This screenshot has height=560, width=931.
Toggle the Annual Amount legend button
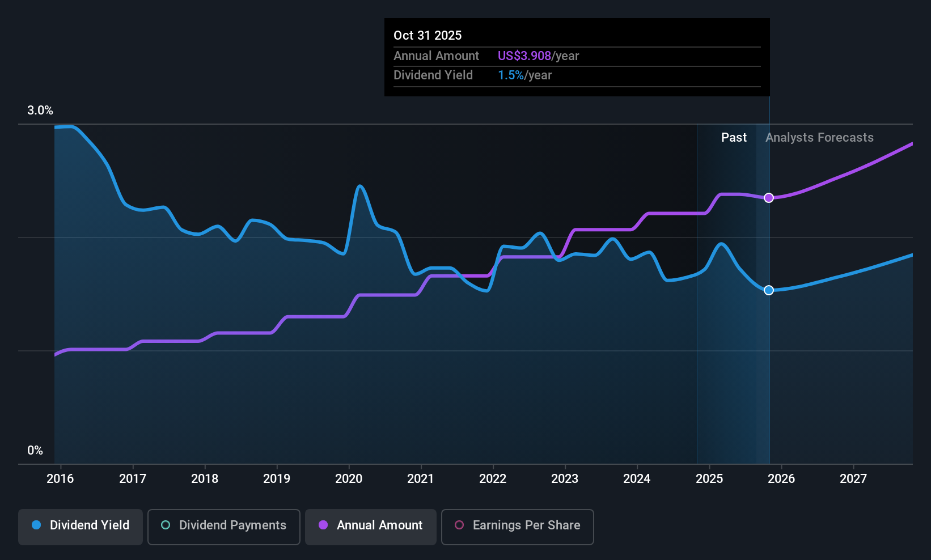pyautogui.click(x=371, y=527)
